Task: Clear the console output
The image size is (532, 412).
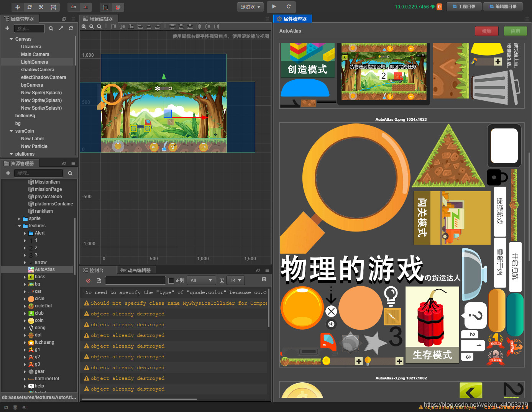Action: coord(88,280)
